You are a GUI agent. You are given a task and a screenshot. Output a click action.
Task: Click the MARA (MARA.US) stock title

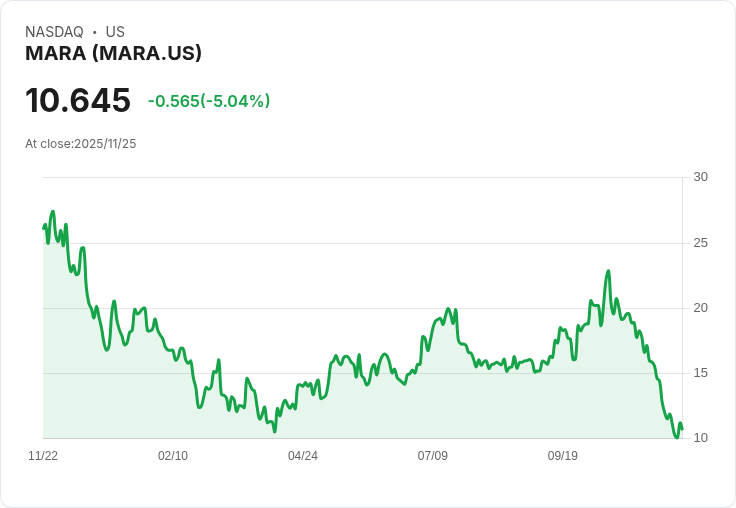[x=113, y=53]
